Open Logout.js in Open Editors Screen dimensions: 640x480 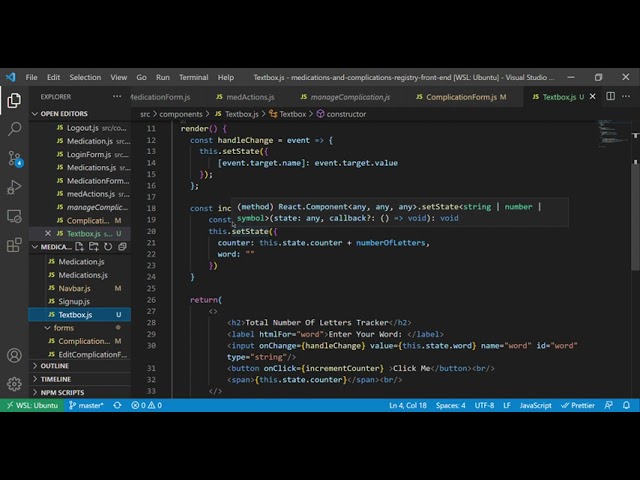pyautogui.click(x=80, y=128)
